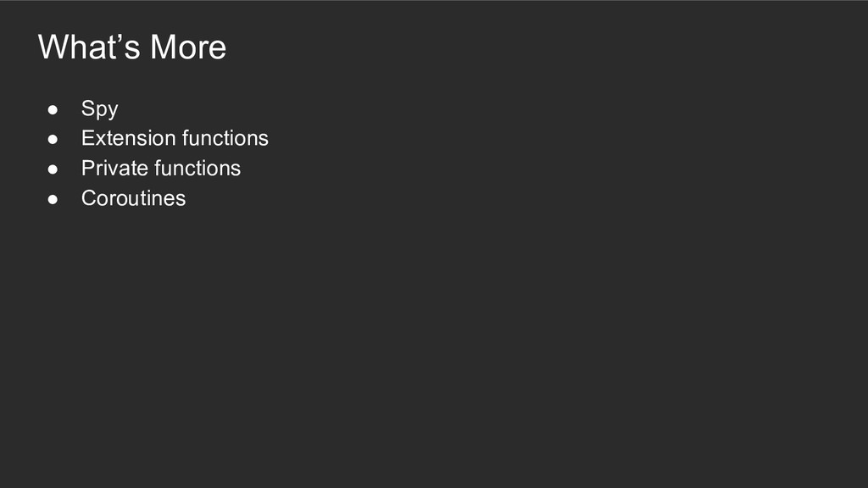Screen dimensions: 868x488
Task: Click the bullet dot beside Private functions
Action: click(x=53, y=169)
